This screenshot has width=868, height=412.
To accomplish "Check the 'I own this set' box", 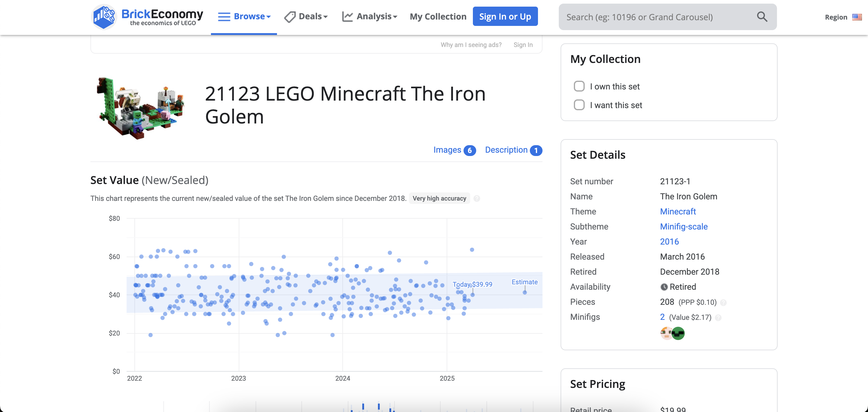I will [x=579, y=86].
